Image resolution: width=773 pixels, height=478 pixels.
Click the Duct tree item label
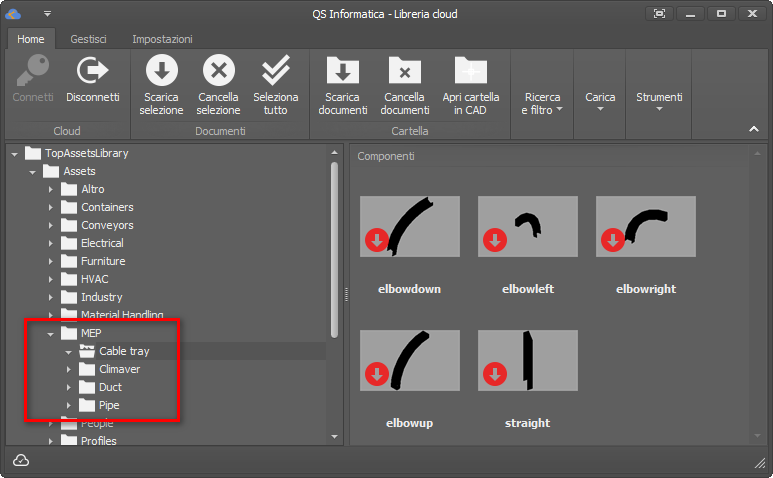(110, 387)
